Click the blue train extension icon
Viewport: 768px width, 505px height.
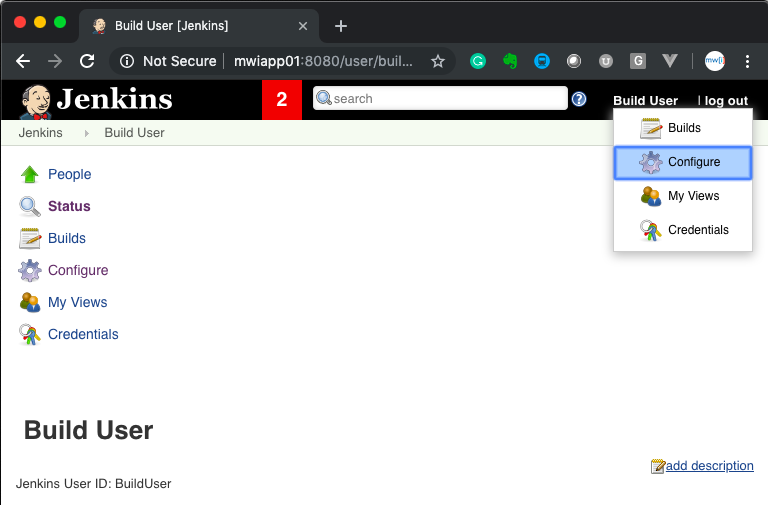tap(542, 61)
